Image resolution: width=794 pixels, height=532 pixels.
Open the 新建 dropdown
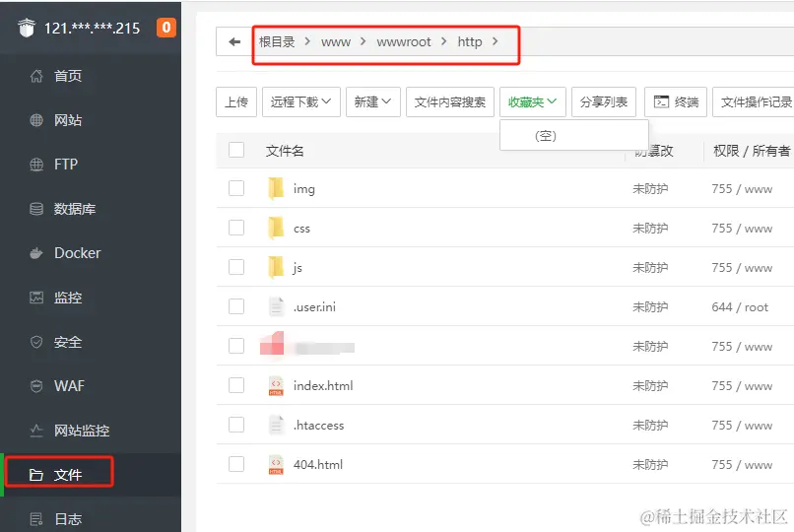tap(373, 102)
